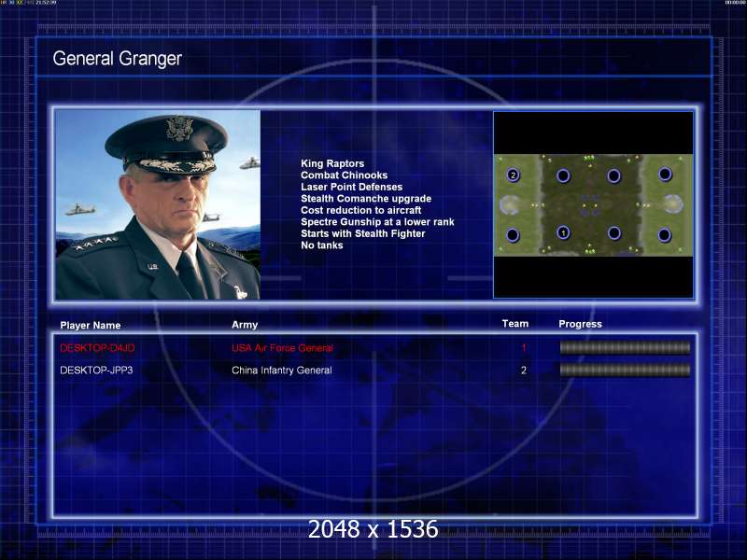747x560 pixels.
Task: Click USA Air Force General army entry
Action: tap(282, 348)
